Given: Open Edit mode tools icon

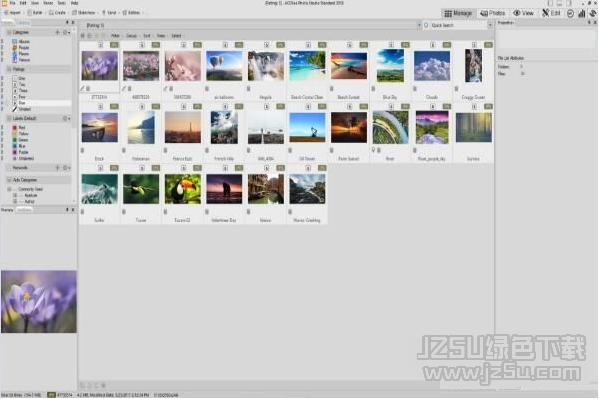Looking at the screenshot, I should coord(551,13).
